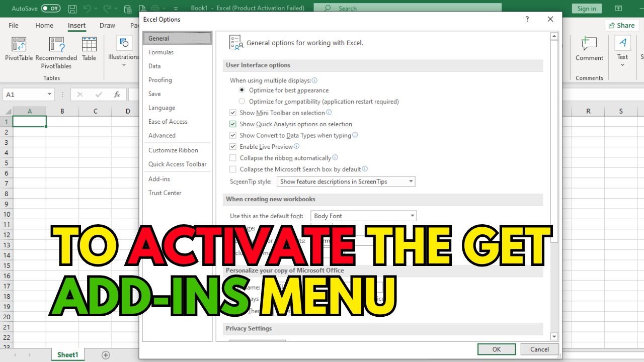Click the Live Preview info icon
This screenshot has width=644, height=362.
click(296, 146)
